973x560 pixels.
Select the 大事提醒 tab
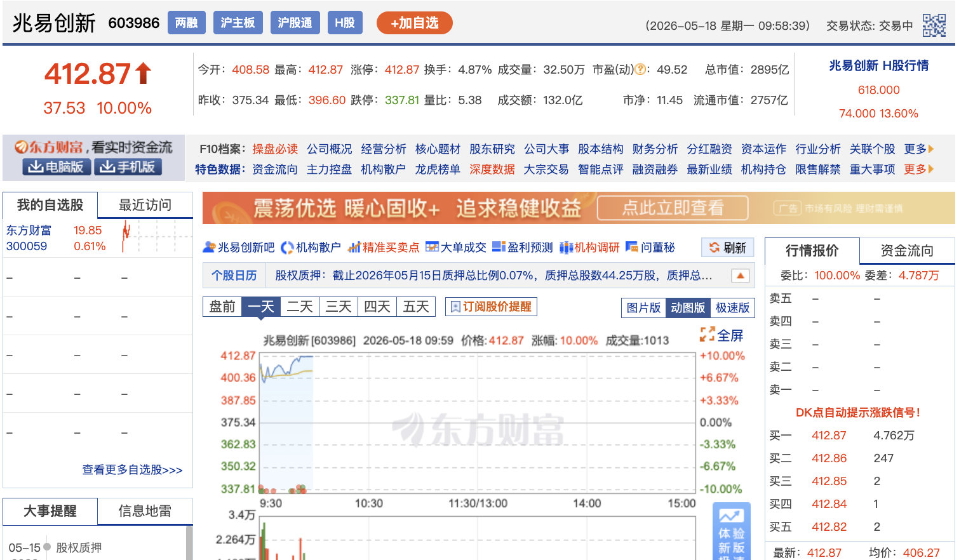point(50,511)
